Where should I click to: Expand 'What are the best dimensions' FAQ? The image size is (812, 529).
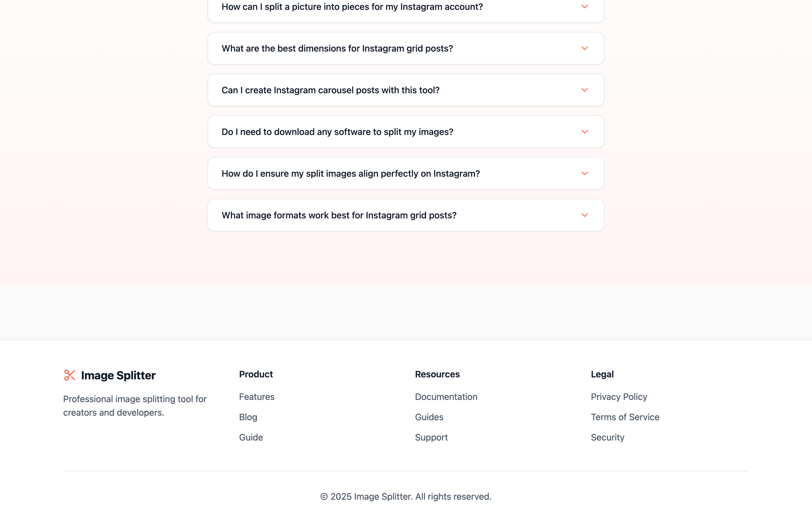[x=406, y=48]
